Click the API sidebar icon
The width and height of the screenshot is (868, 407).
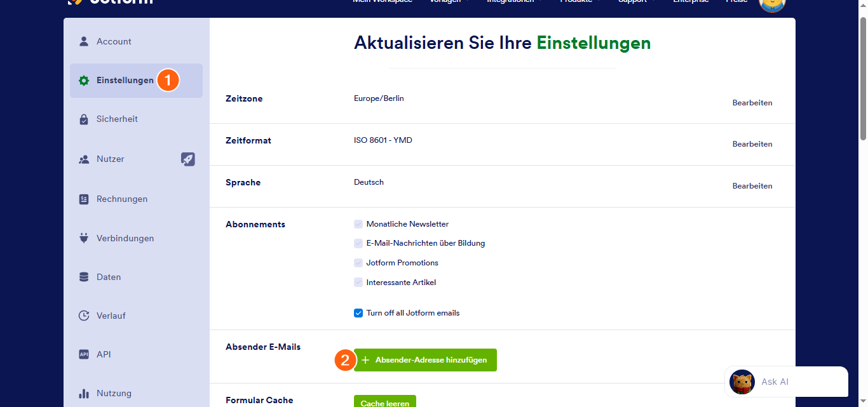(83, 354)
